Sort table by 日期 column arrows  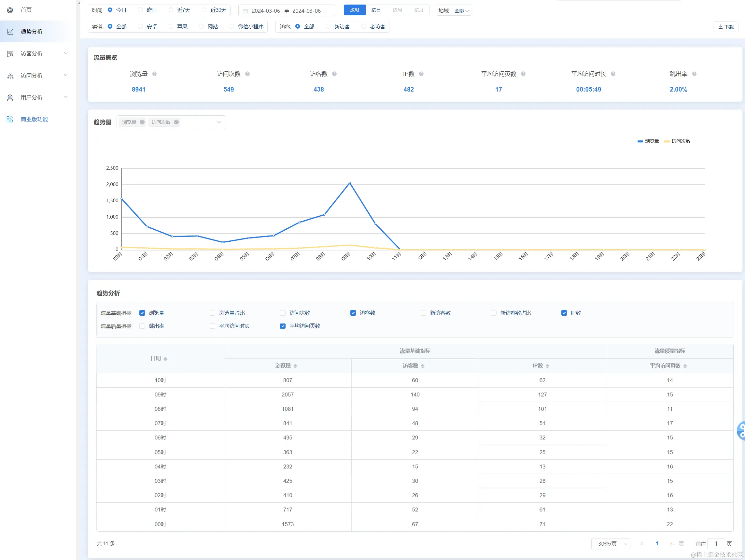click(x=165, y=359)
